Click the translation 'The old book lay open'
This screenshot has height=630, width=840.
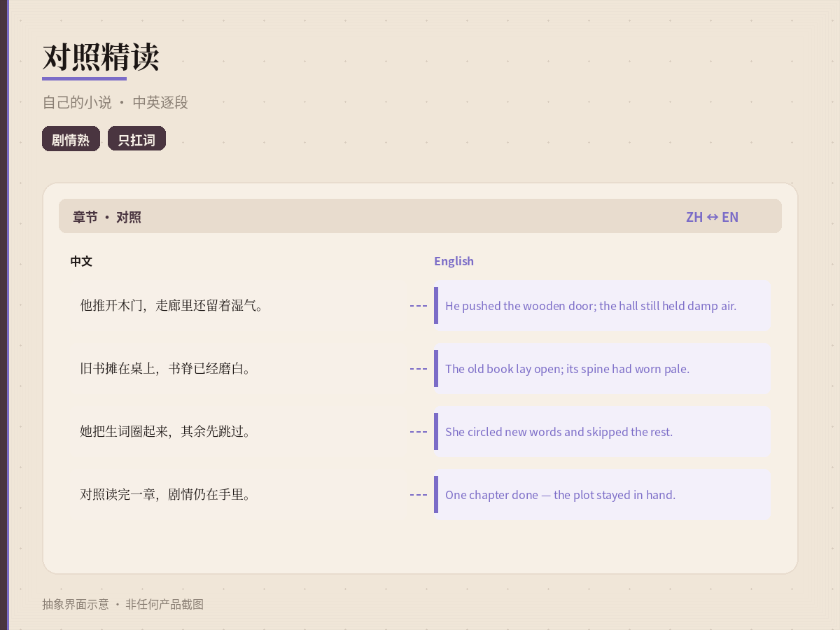602,368
